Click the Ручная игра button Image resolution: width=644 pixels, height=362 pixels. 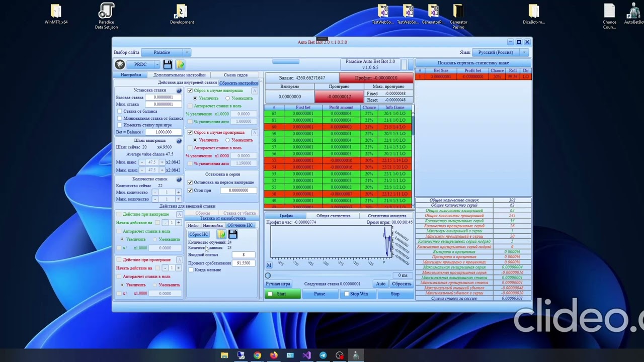(278, 284)
